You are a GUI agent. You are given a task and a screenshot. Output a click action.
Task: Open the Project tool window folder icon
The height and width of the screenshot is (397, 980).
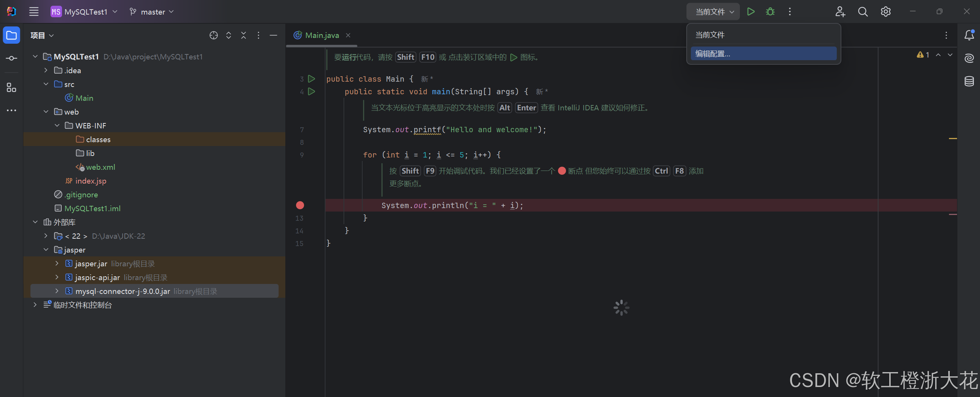pos(11,35)
